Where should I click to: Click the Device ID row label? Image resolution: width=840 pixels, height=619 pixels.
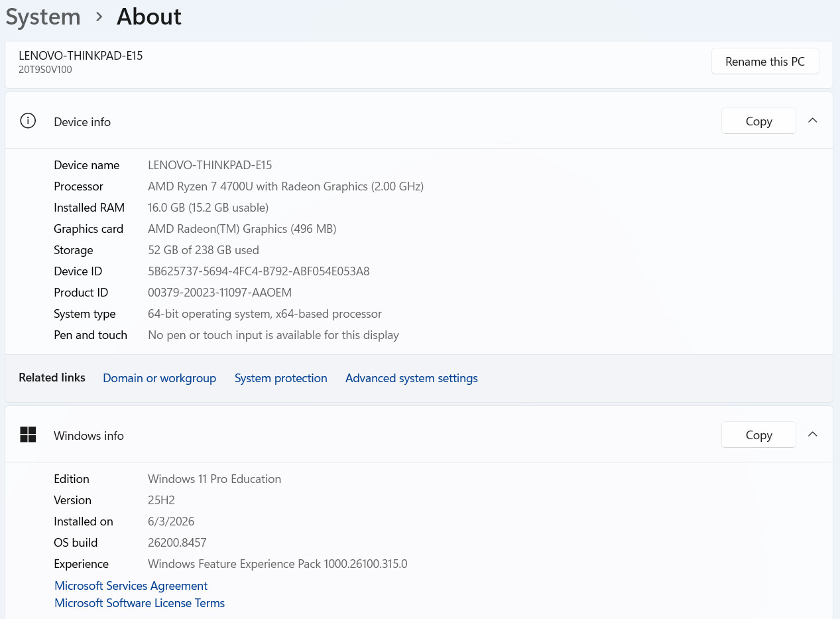coord(78,271)
